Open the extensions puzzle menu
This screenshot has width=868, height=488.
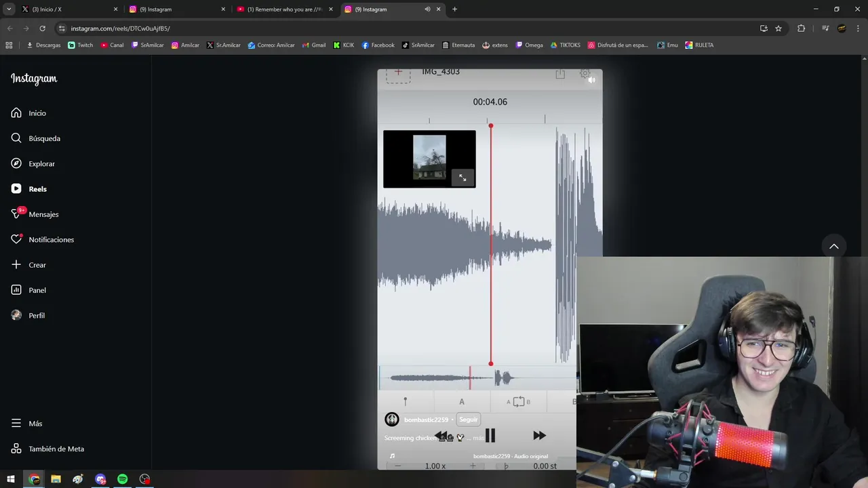click(801, 28)
